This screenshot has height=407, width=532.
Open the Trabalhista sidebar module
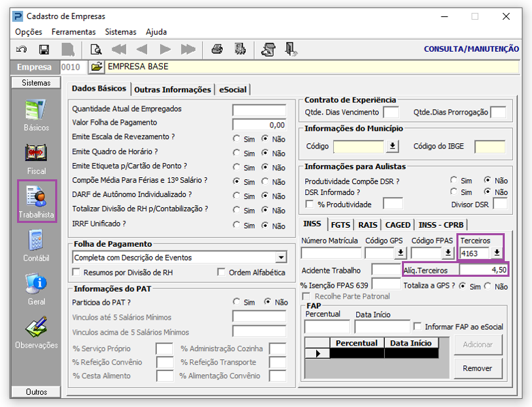pyautogui.click(x=37, y=201)
